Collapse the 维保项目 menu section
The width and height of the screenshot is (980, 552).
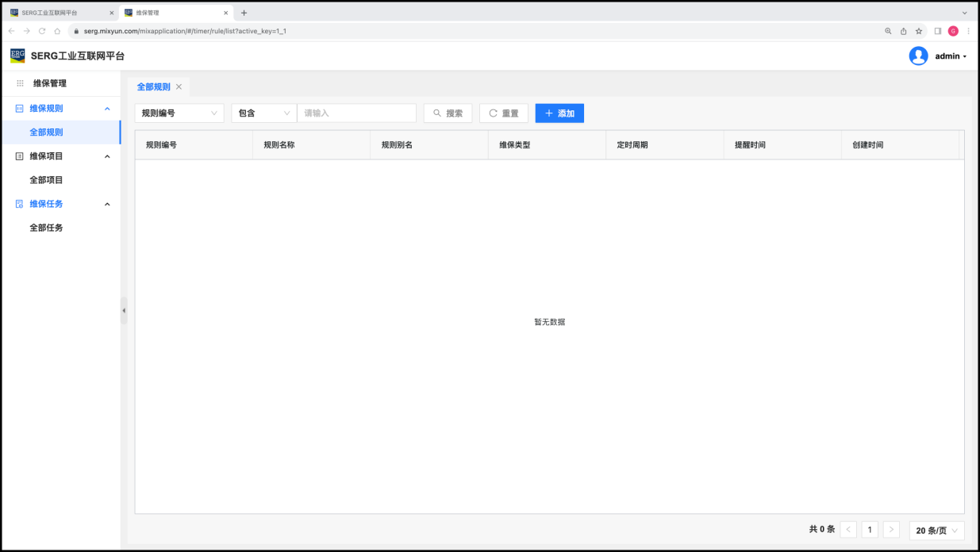[x=107, y=156]
